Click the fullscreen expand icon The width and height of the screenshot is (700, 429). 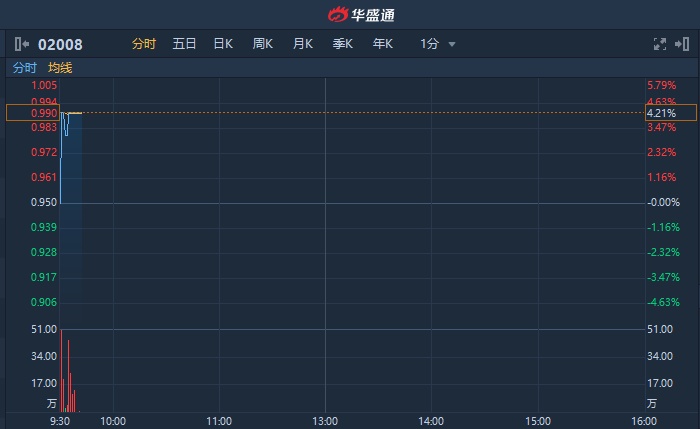[x=659, y=44]
